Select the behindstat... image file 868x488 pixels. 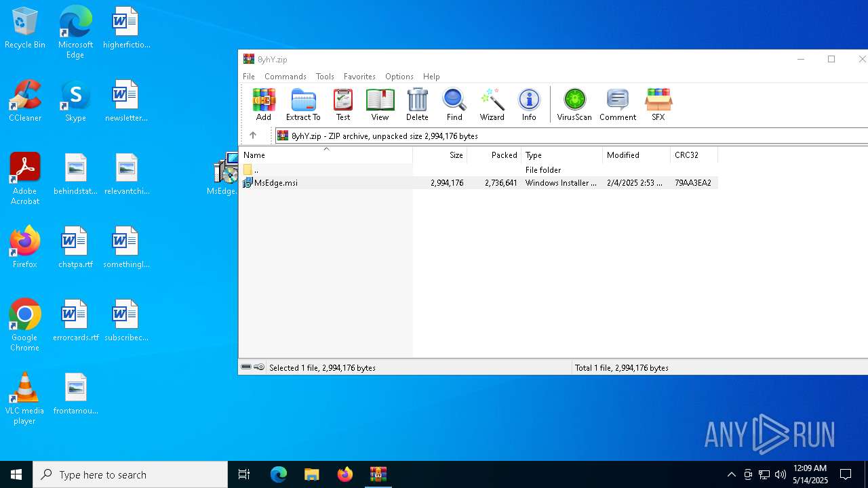(x=75, y=174)
